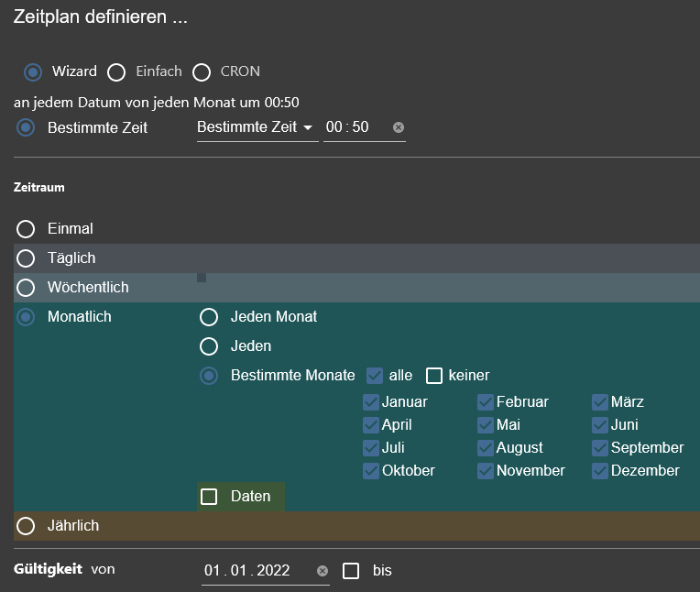Enable the Daten checkbox
The height and width of the screenshot is (592, 700).
209,497
